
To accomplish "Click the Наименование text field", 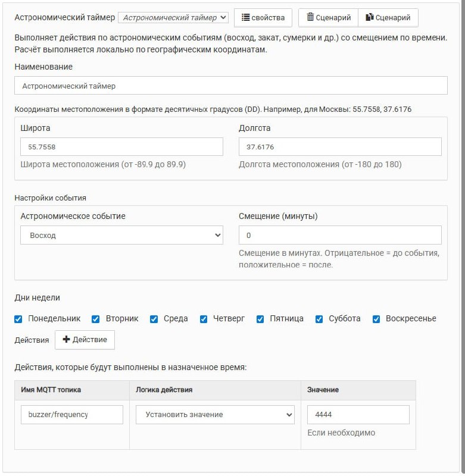I will tap(231, 86).
